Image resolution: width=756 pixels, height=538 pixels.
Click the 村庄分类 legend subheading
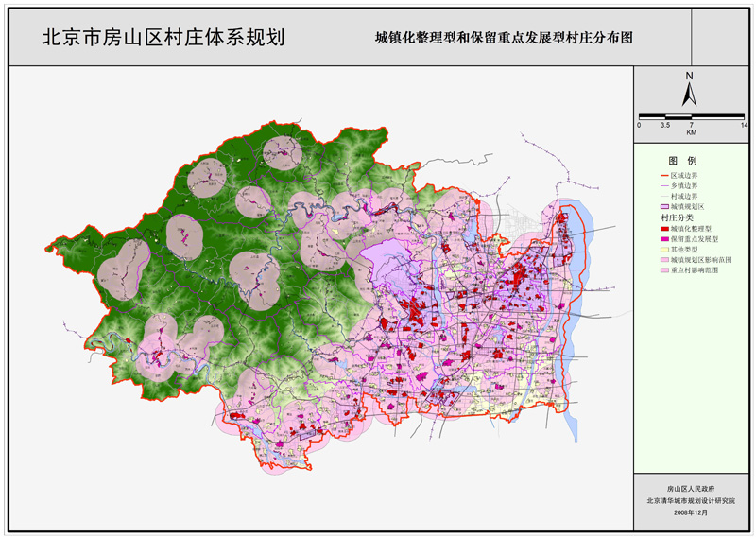(x=676, y=217)
